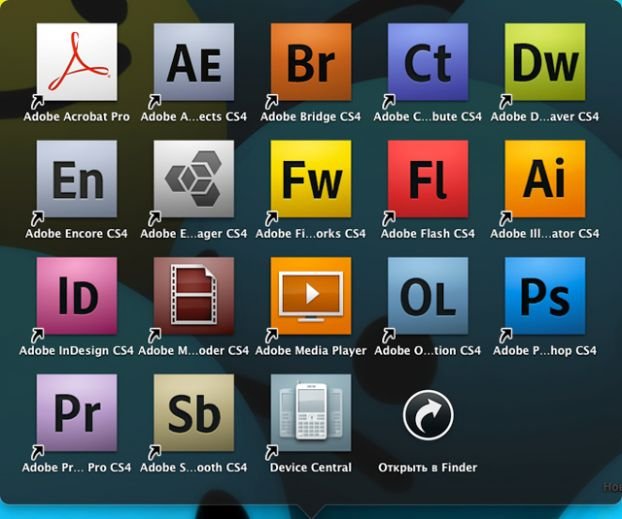Launch Adobe After Effects CS4
This screenshot has width=622, height=519.
(x=194, y=62)
